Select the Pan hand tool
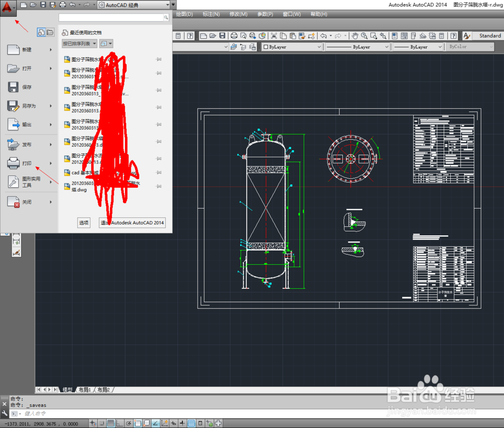The width and height of the screenshot is (504, 428). (355, 36)
